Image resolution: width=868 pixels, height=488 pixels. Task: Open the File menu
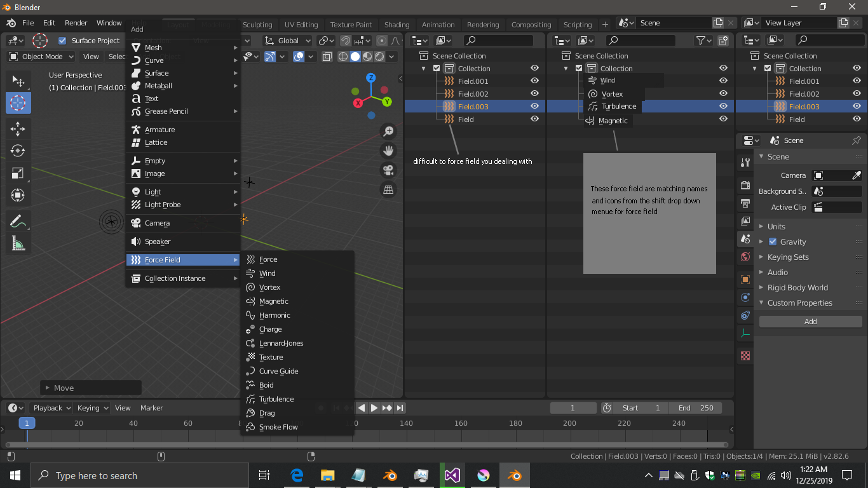tap(28, 23)
